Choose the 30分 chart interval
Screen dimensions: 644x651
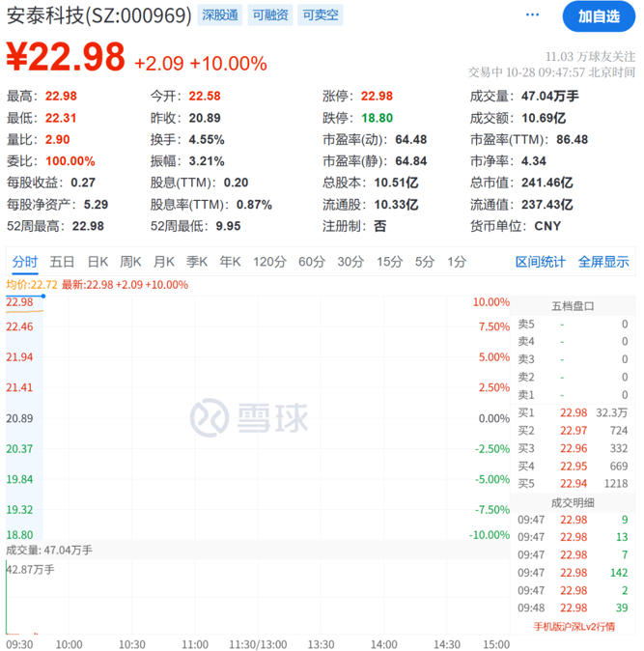click(350, 262)
